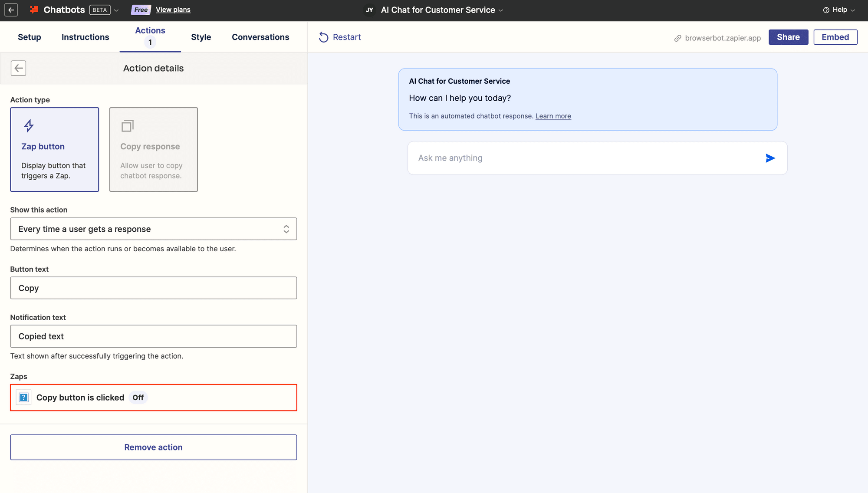Click the send message arrow in chat
Image resolution: width=868 pixels, height=493 pixels.
click(770, 158)
